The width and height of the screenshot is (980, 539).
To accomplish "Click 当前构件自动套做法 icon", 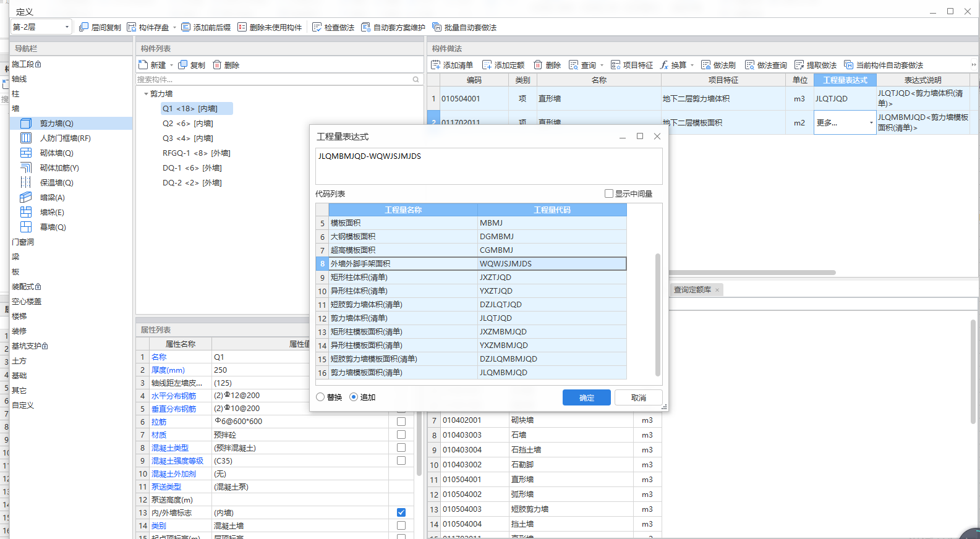I will [x=849, y=65].
